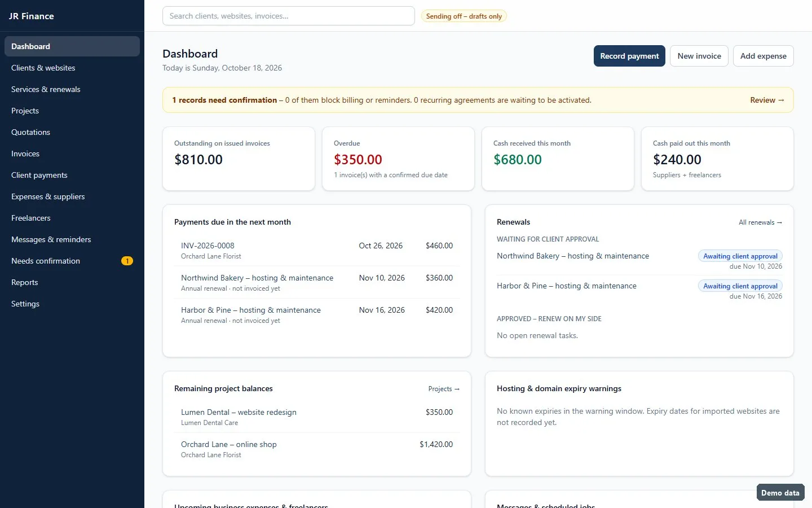Screen dimensions: 812x508
Task: Open Client payments section
Action: pyautogui.click(x=72, y=175)
